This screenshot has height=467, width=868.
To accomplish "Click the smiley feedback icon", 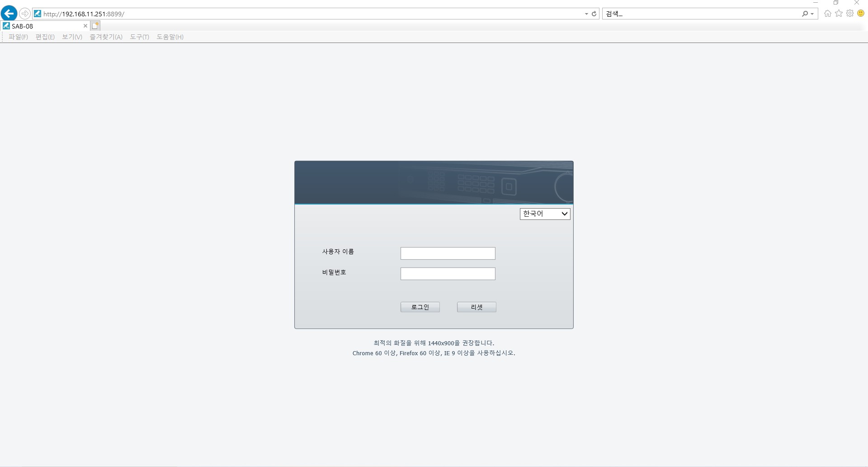I will coord(861,14).
